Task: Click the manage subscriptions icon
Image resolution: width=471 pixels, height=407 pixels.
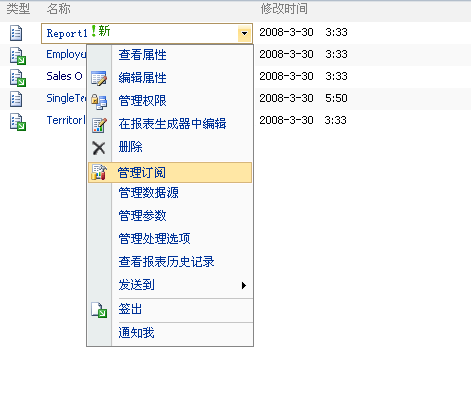Action: pos(99,172)
